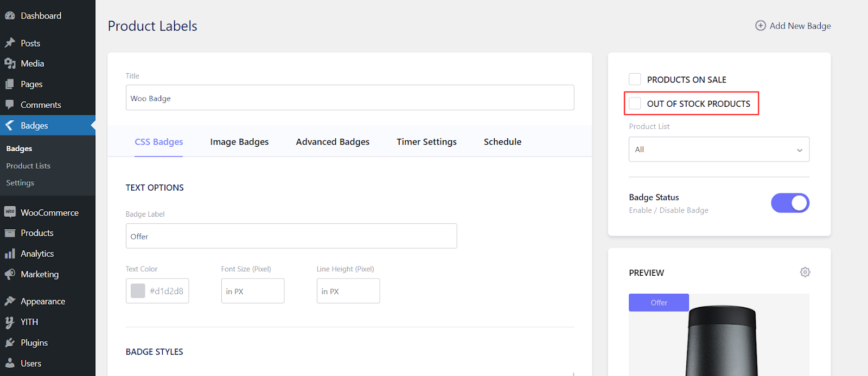Click the Comments speech bubble icon

point(10,105)
